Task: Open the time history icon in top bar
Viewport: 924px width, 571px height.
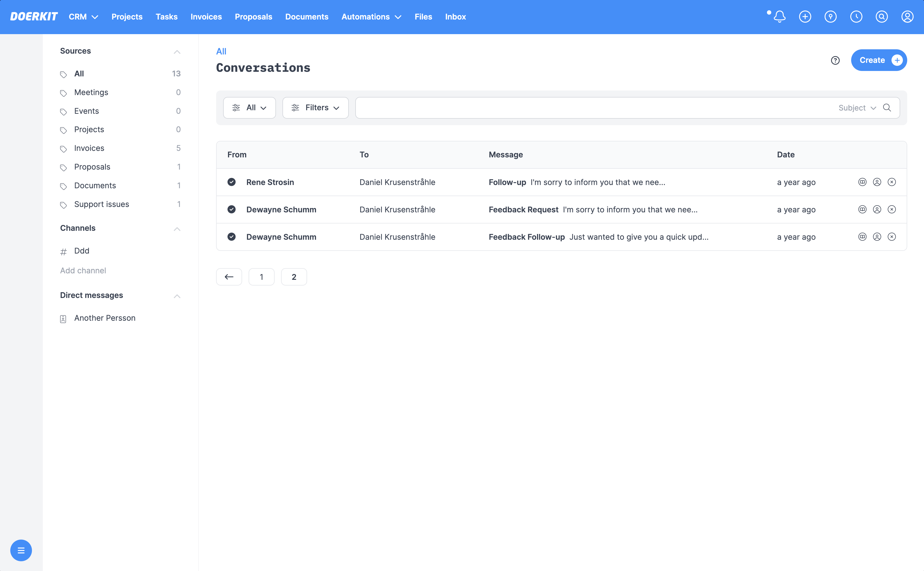Action: [x=856, y=17]
